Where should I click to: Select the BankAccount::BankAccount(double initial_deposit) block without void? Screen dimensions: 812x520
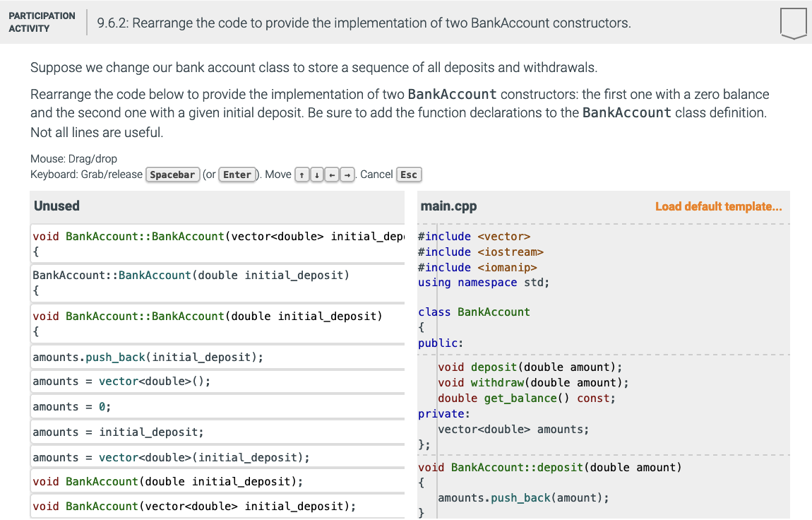click(x=217, y=283)
